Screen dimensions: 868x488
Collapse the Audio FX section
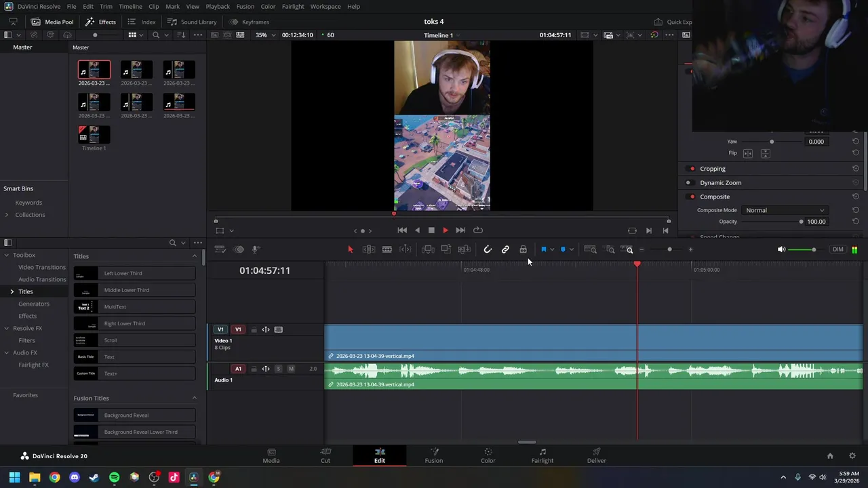pos(7,352)
